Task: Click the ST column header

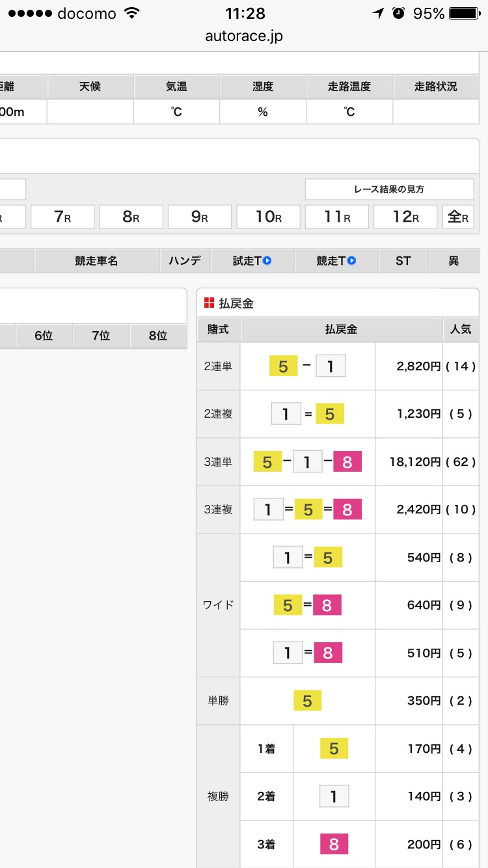Action: tap(403, 261)
